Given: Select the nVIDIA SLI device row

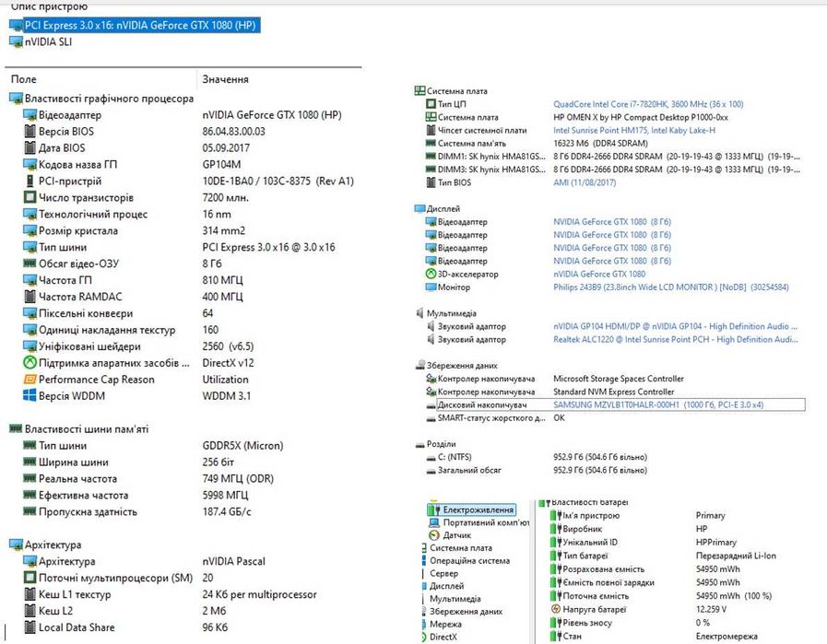Looking at the screenshot, I should coord(41,41).
